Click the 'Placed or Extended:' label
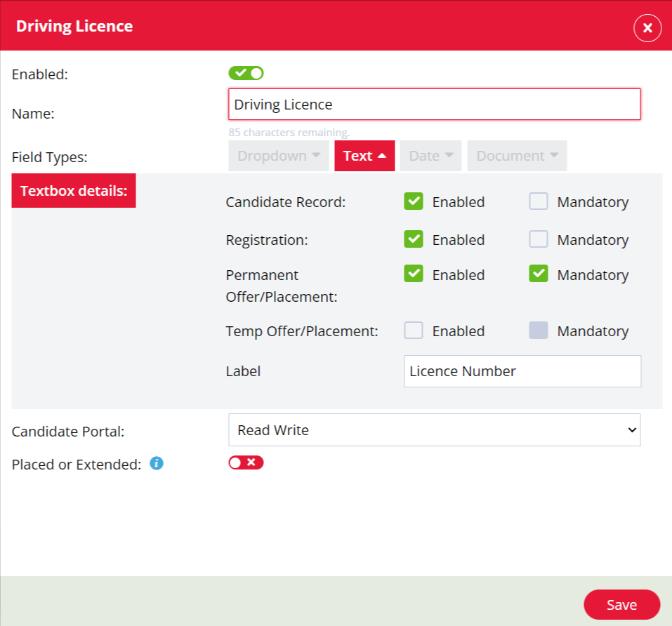Image resolution: width=672 pixels, height=626 pixels. (77, 465)
